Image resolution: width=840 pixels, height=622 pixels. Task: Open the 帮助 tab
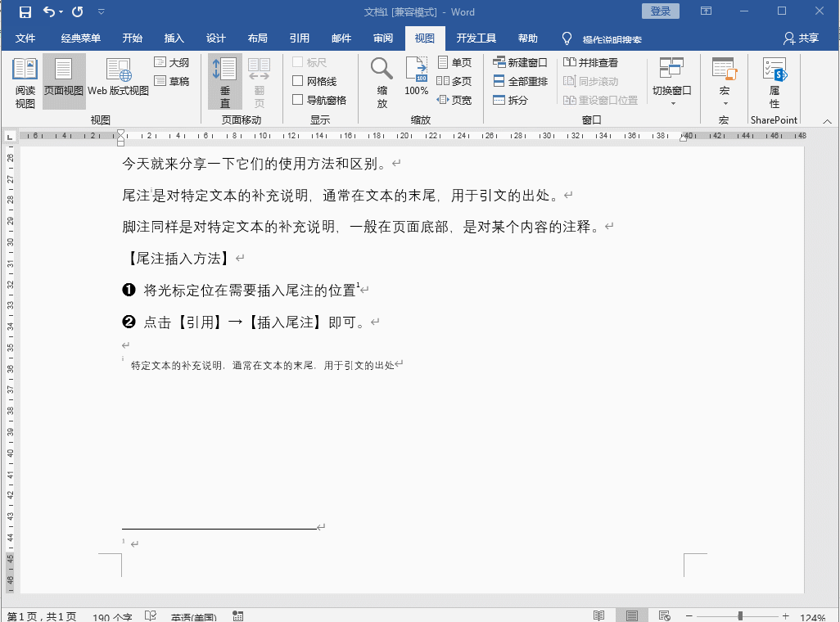coord(528,38)
